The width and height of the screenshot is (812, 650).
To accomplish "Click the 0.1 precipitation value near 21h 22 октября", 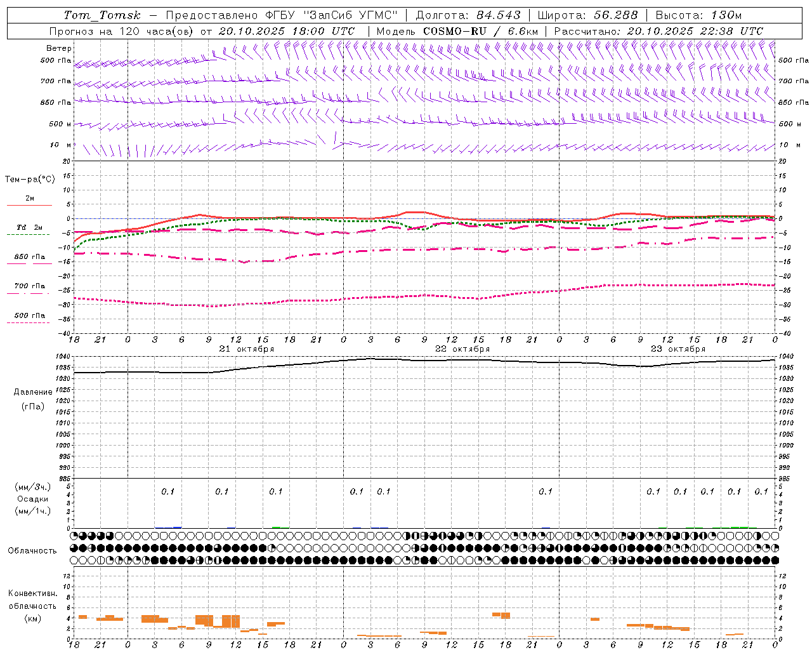I will (546, 491).
